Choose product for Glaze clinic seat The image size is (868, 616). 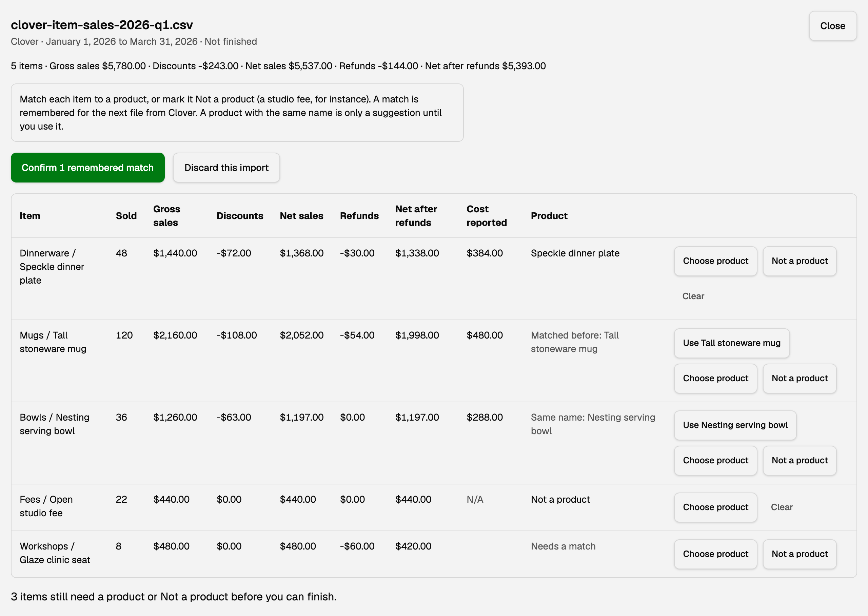[x=715, y=554]
